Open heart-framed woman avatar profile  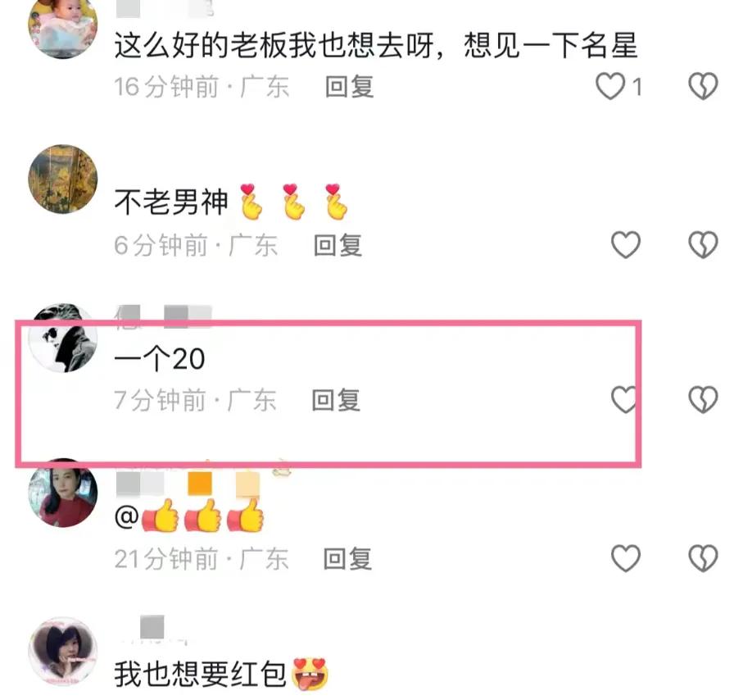point(63,652)
